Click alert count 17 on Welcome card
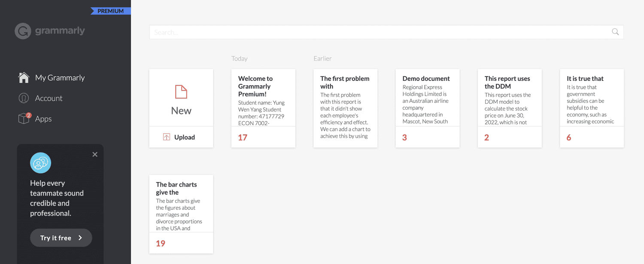Screen dimensions: 644x264 point(243,138)
